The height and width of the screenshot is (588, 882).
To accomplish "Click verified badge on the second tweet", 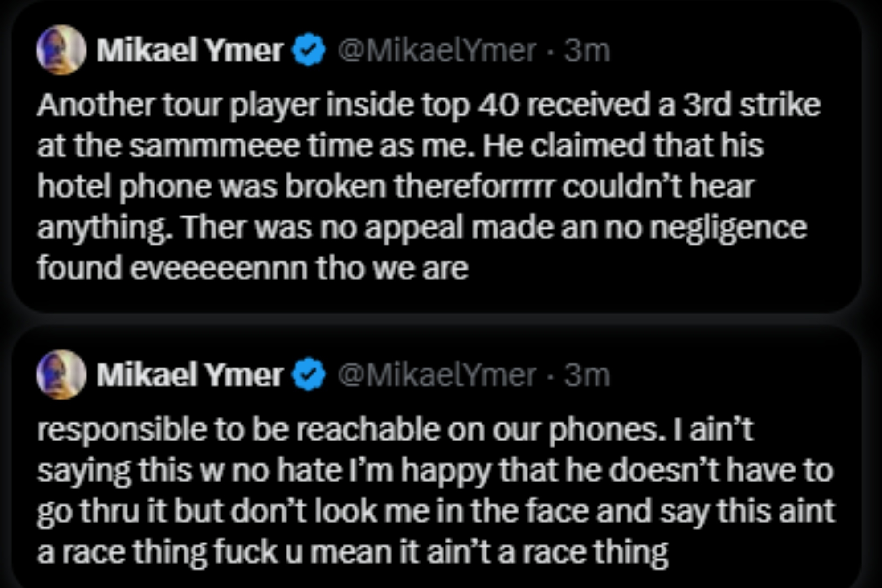I will [x=308, y=375].
